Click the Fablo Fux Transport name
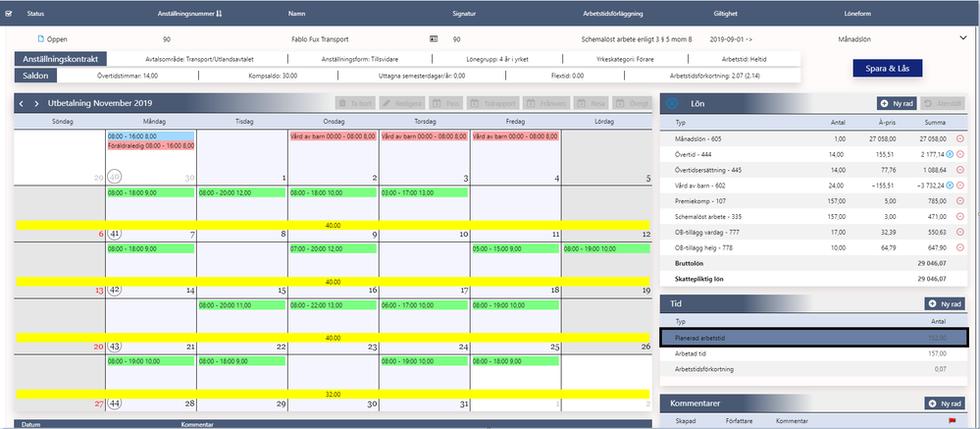Image resolution: width=980 pixels, height=429 pixels. [320, 38]
